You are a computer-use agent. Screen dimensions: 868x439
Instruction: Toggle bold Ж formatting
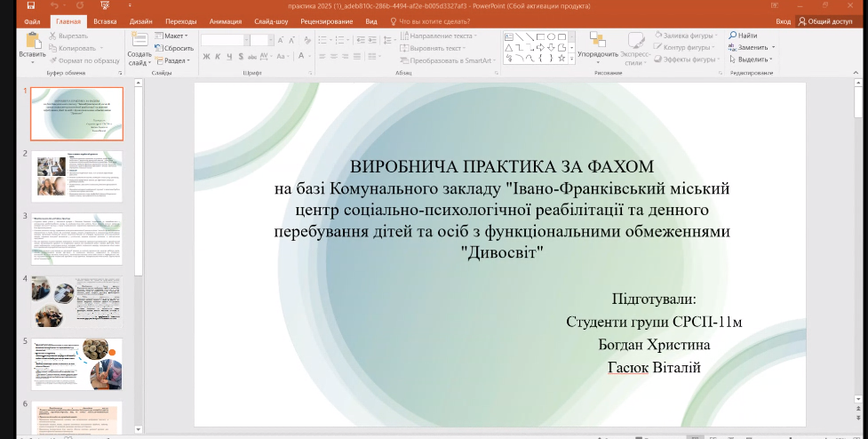206,57
